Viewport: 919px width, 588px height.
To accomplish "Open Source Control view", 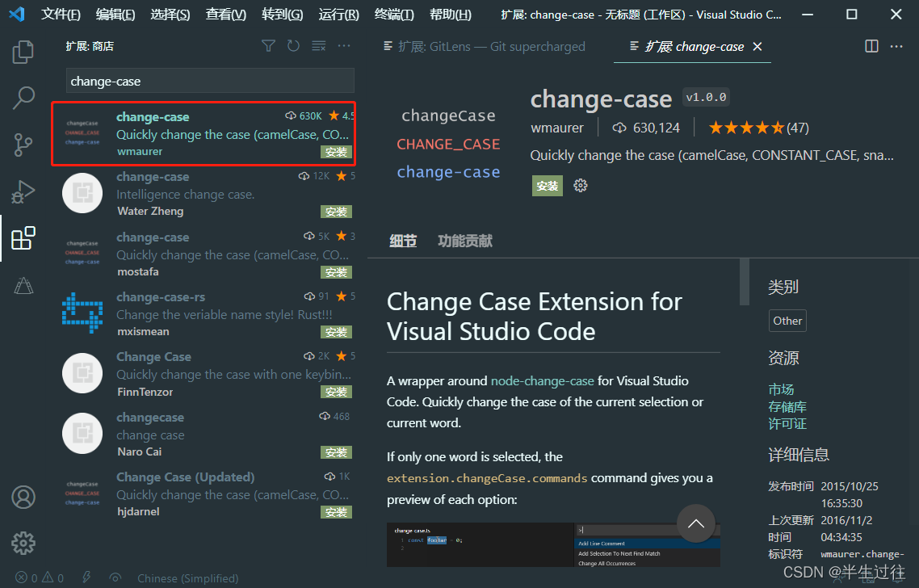I will point(23,145).
